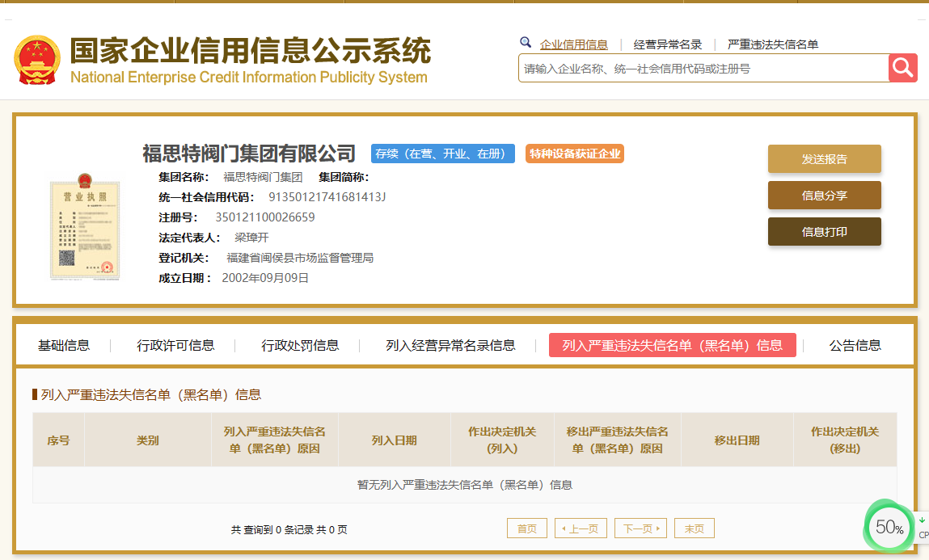Click the registration authority 福建省闽侯县市场监督管理局
Screen dimensions: 929x560
pyautogui.click(x=300, y=258)
